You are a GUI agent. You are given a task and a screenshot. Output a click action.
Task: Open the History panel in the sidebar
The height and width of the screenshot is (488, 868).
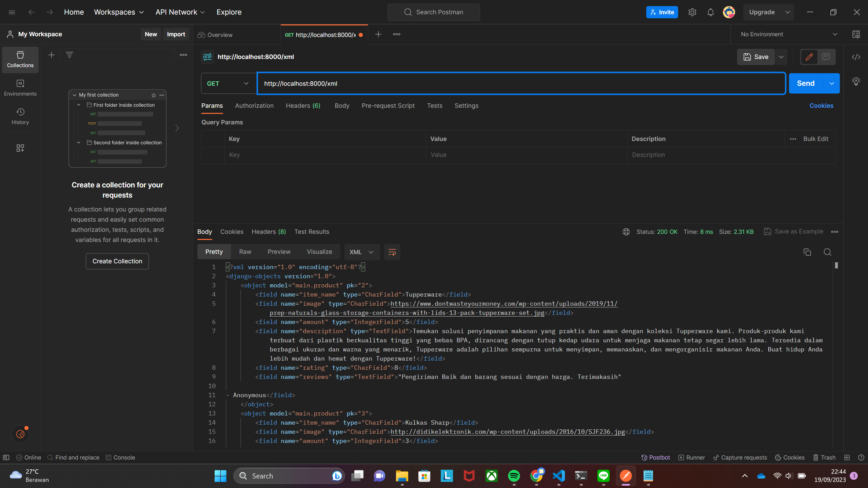point(20,116)
